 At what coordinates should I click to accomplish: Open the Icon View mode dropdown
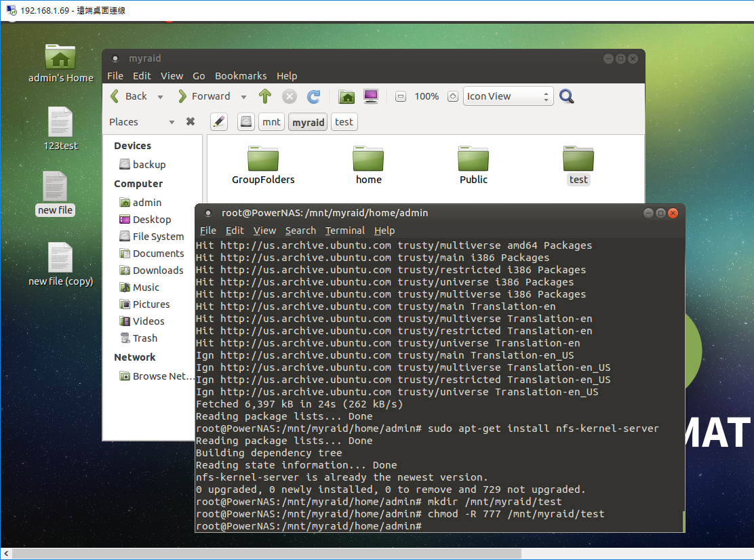pos(508,97)
